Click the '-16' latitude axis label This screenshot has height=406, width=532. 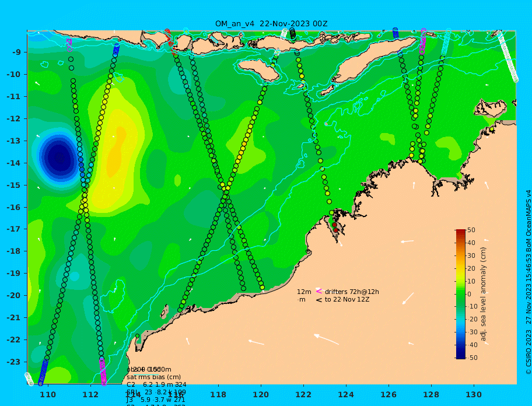pyautogui.click(x=14, y=207)
